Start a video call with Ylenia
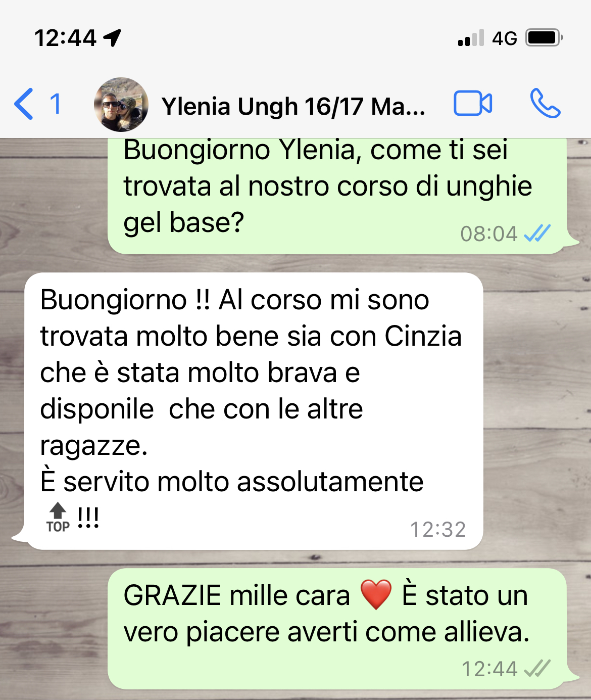Image resolution: width=591 pixels, height=700 pixels. [473, 104]
